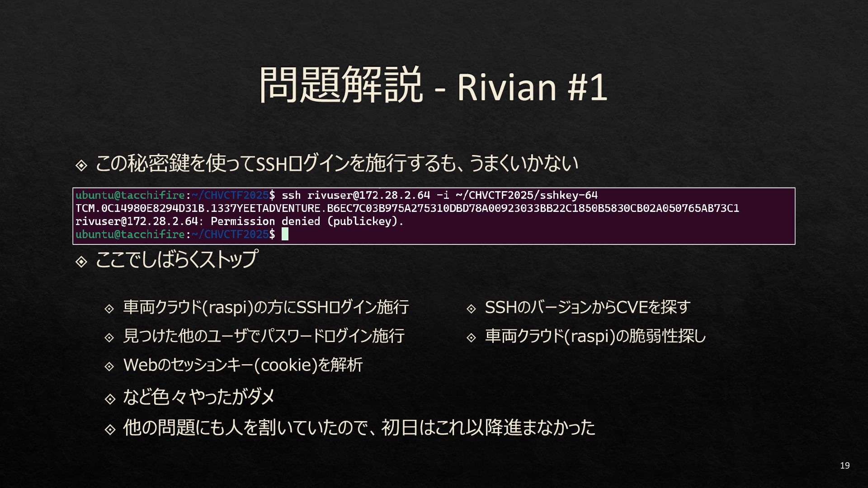The image size is (868, 488).
Task: Click the TCM.0C14980E8294D31B output line
Action: (x=407, y=208)
